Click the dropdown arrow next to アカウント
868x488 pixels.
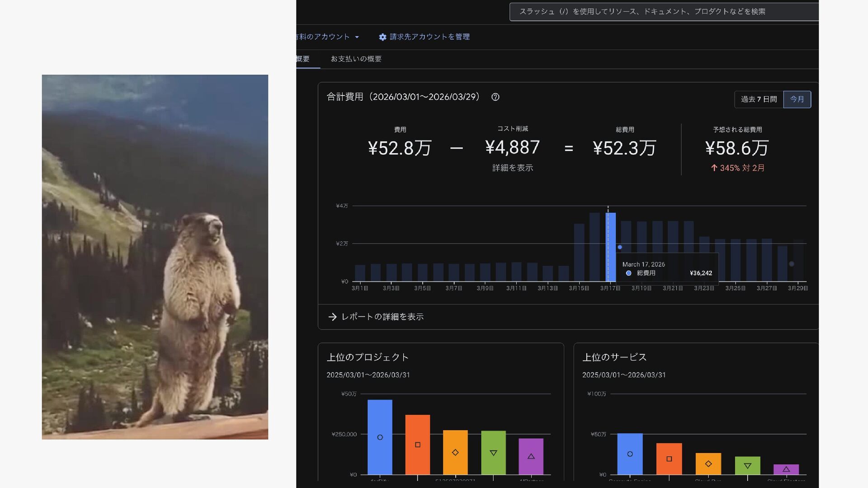(357, 37)
